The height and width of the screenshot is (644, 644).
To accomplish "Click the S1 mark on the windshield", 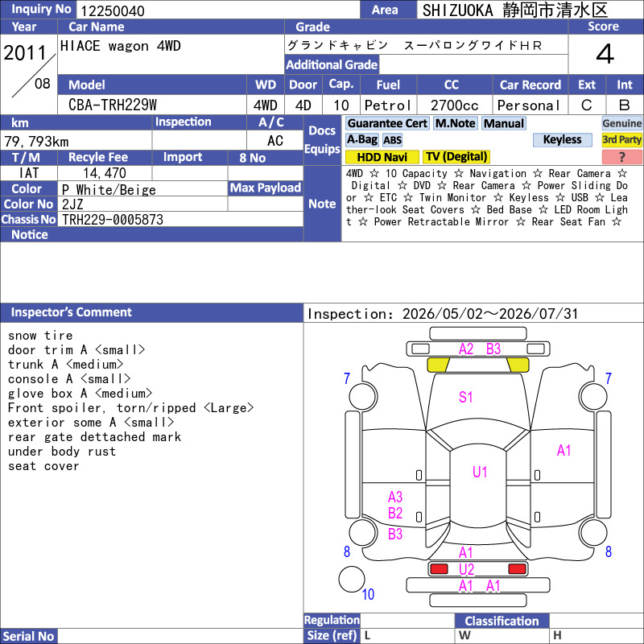I will (x=465, y=397).
